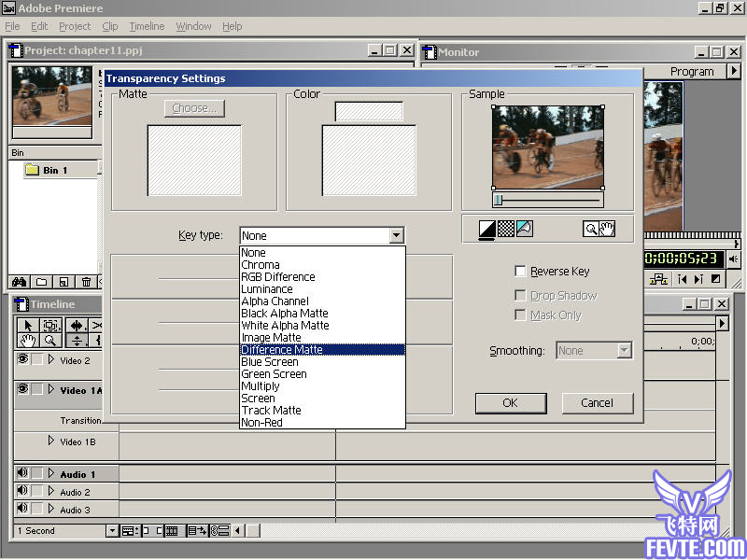The image size is (747, 560).
Task: Click the Drop Shadow checkbox
Action: [520, 295]
